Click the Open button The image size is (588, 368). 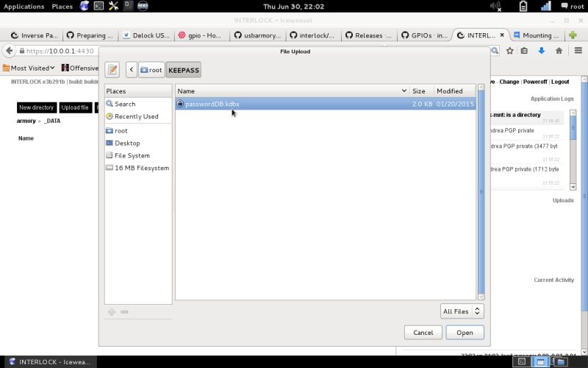[465, 333]
